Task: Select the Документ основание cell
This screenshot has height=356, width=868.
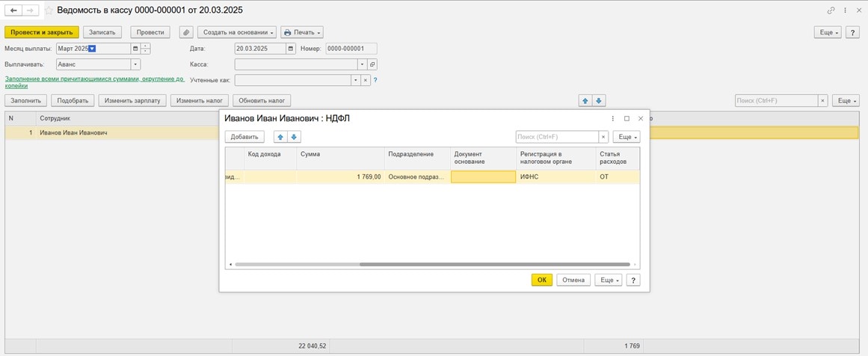Action: [x=483, y=177]
